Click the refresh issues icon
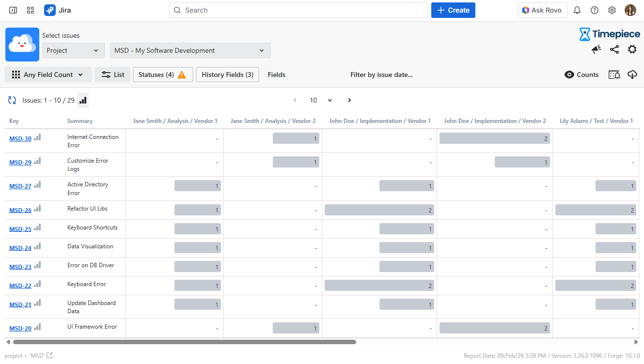The width and height of the screenshot is (644, 364). (x=12, y=100)
